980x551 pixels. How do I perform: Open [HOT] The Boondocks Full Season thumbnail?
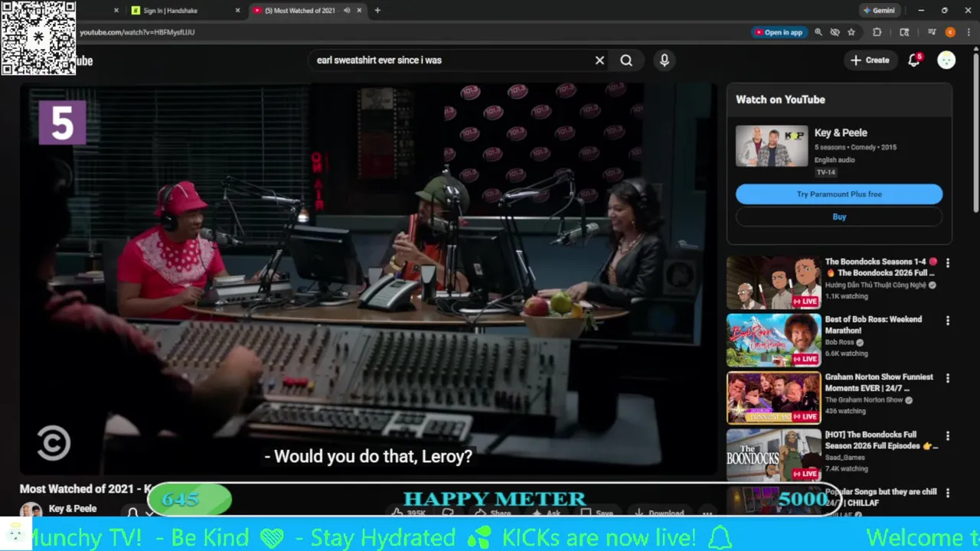click(773, 455)
